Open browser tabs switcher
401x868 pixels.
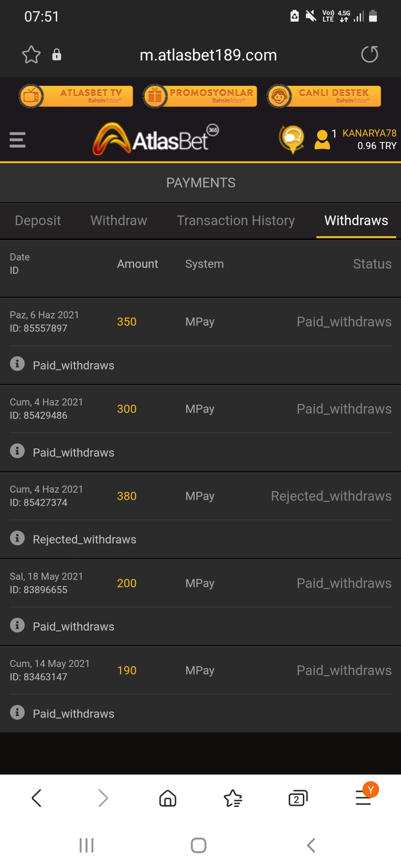pyautogui.click(x=298, y=798)
